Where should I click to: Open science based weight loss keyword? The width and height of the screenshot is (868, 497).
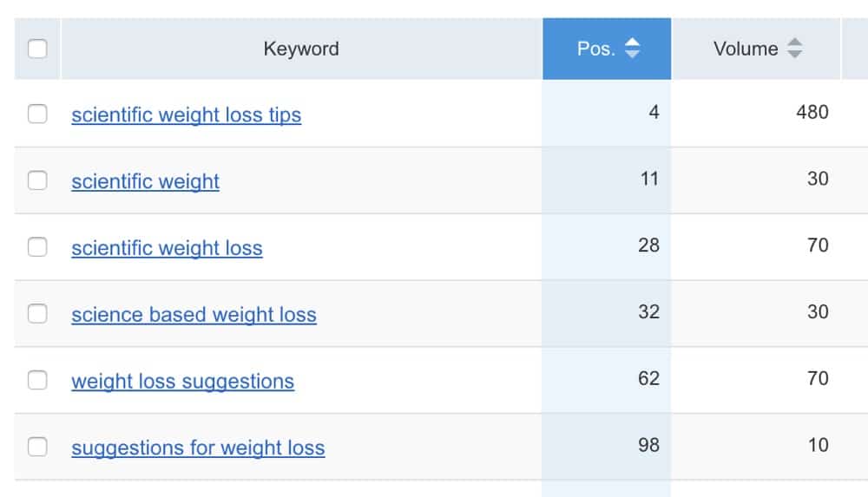[x=194, y=314]
